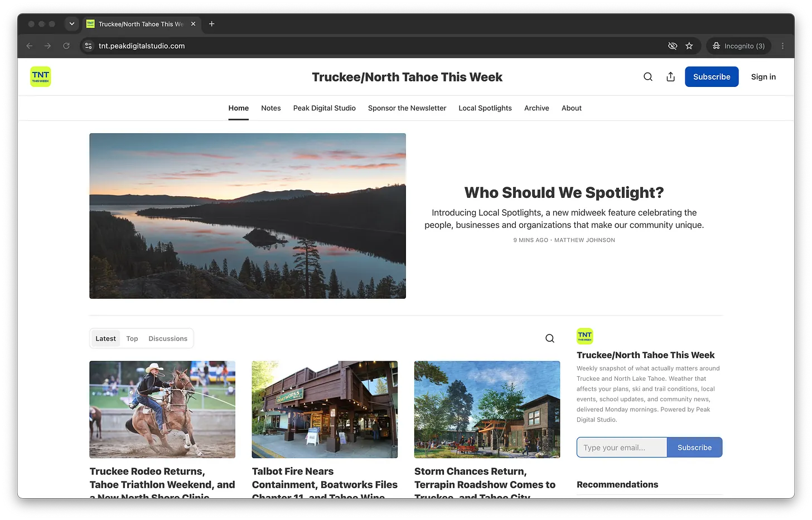Open Sponsor the Newsletter page

pos(407,108)
